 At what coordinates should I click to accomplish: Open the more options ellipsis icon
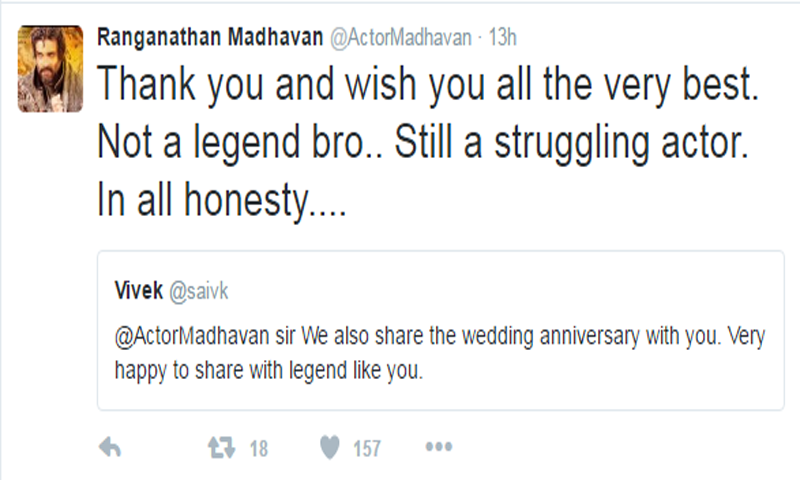(439, 448)
